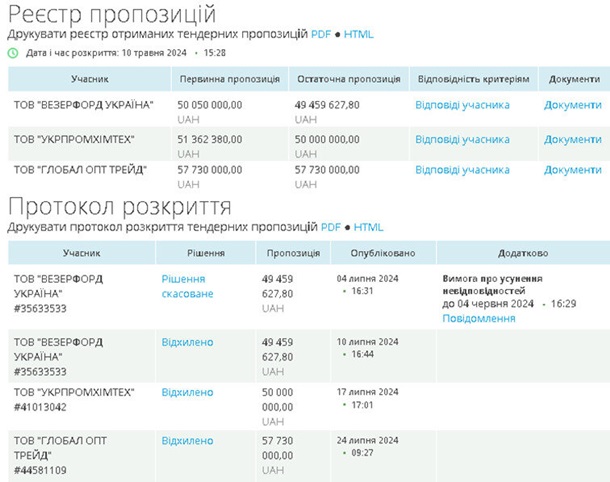Viewport: 610px width, 482px height.
Task: Click the Первинна пропозиція column header
Action: (x=228, y=78)
